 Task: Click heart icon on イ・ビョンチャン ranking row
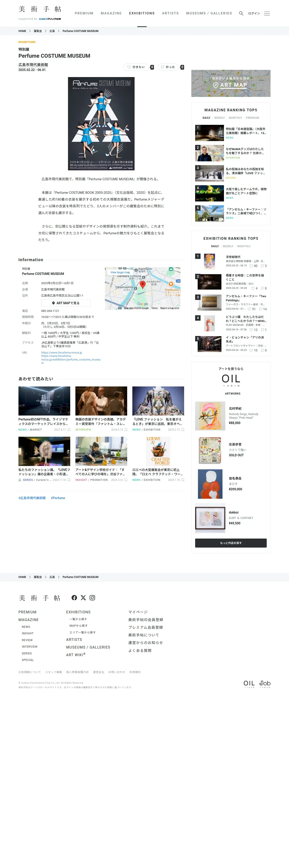(x=251, y=350)
